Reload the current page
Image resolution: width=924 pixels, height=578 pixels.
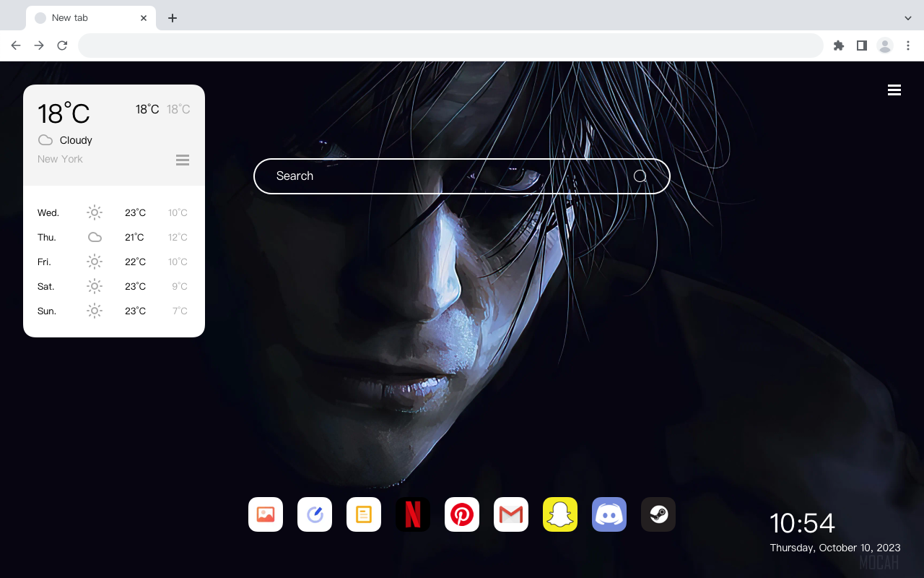point(62,46)
